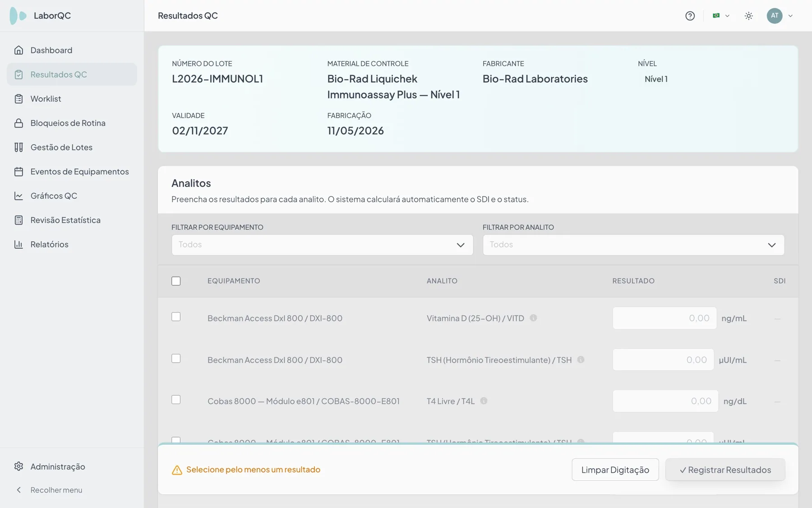Viewport: 812px width, 508px height.
Task: Navigate to Worklist
Action: tap(72, 99)
